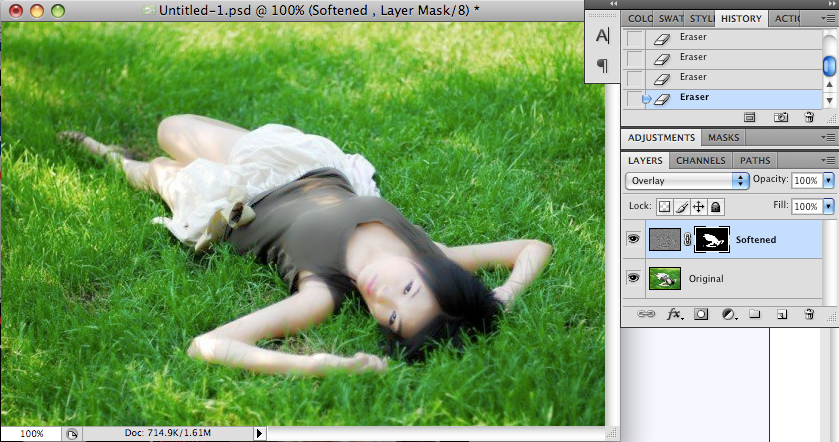The image size is (839, 442).
Task: Select the Softened layer mask thumbnail
Action: point(712,239)
